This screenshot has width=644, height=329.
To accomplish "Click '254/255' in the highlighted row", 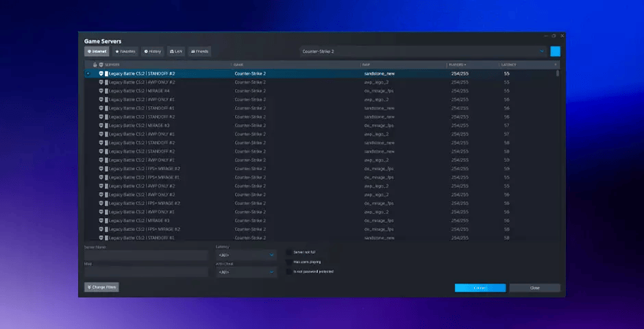I will (x=460, y=73).
